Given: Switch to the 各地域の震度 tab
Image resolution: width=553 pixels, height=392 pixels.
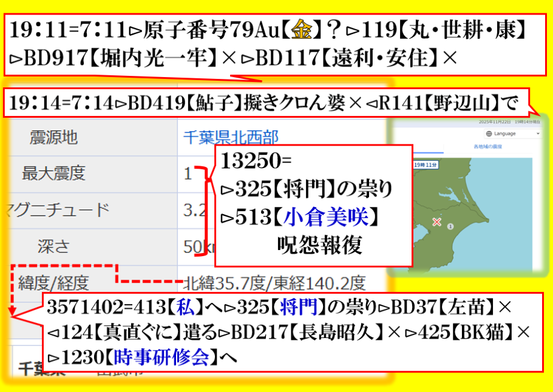Looking at the screenshot, I should tap(486, 147).
